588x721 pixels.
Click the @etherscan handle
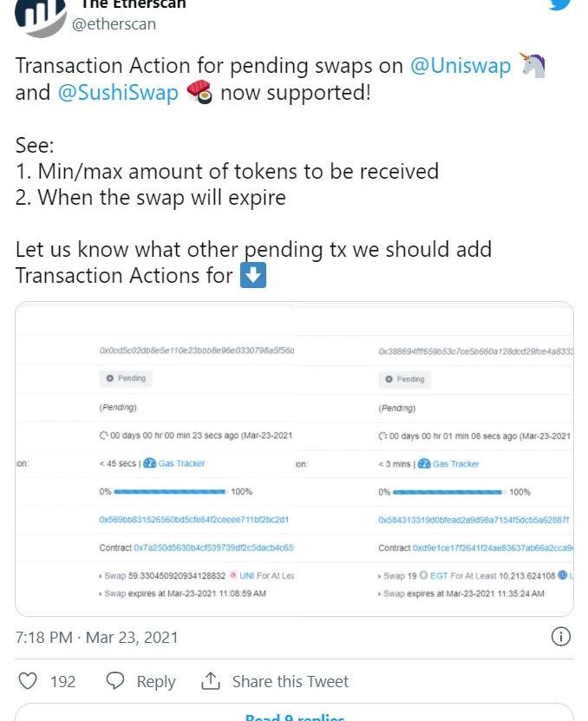coord(114,24)
